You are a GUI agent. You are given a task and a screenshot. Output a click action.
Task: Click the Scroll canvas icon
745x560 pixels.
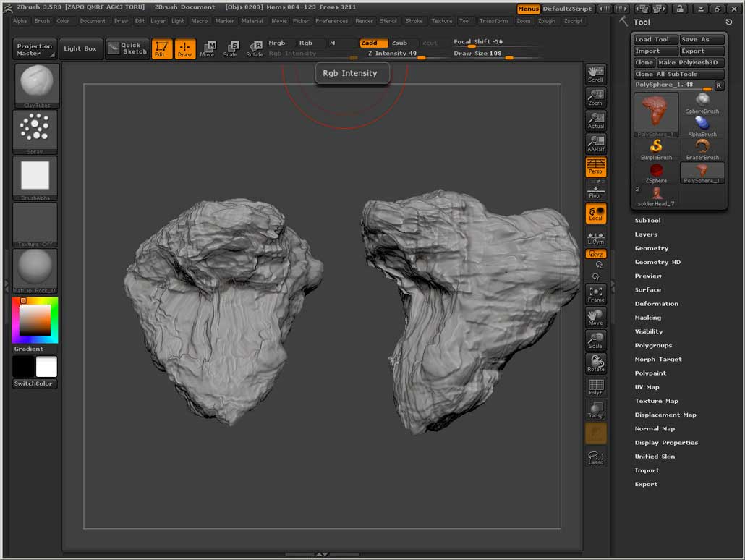coord(595,74)
